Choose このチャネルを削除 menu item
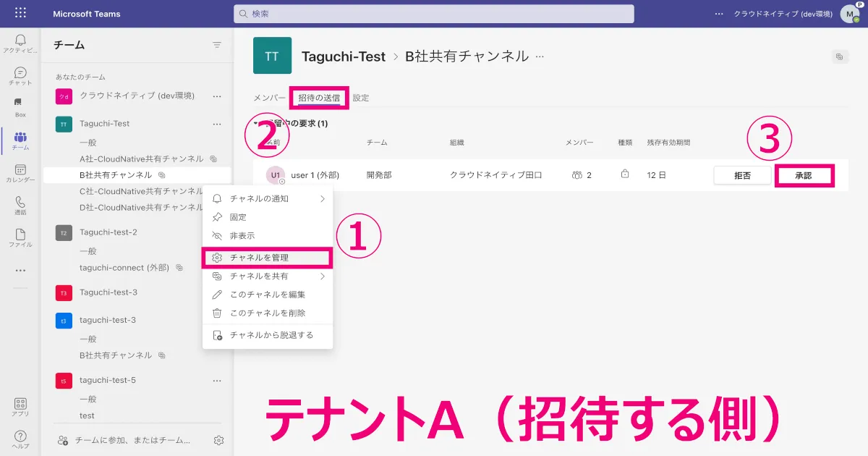This screenshot has height=456, width=868. pos(268,313)
